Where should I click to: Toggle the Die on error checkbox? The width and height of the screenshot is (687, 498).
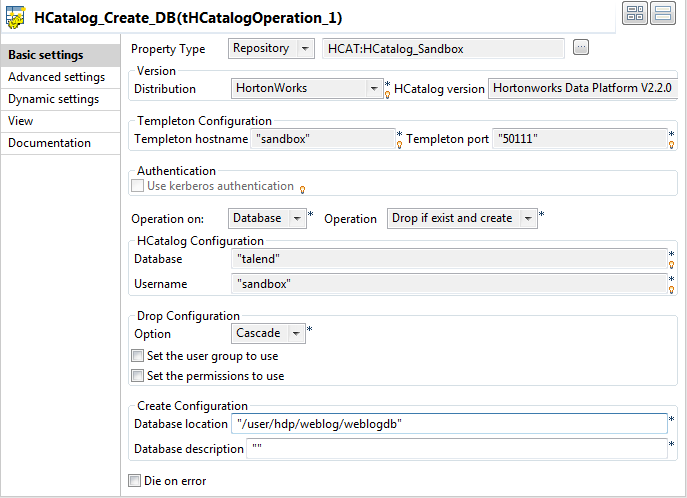pos(135,481)
